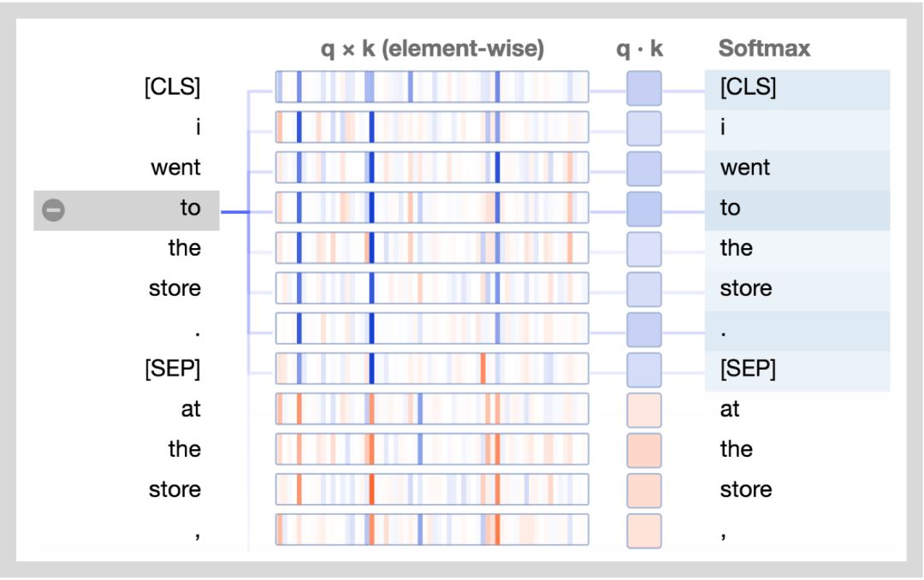Click the q·k swatch in the [CLS] row
Screen dimensions: 924x580
point(644,88)
